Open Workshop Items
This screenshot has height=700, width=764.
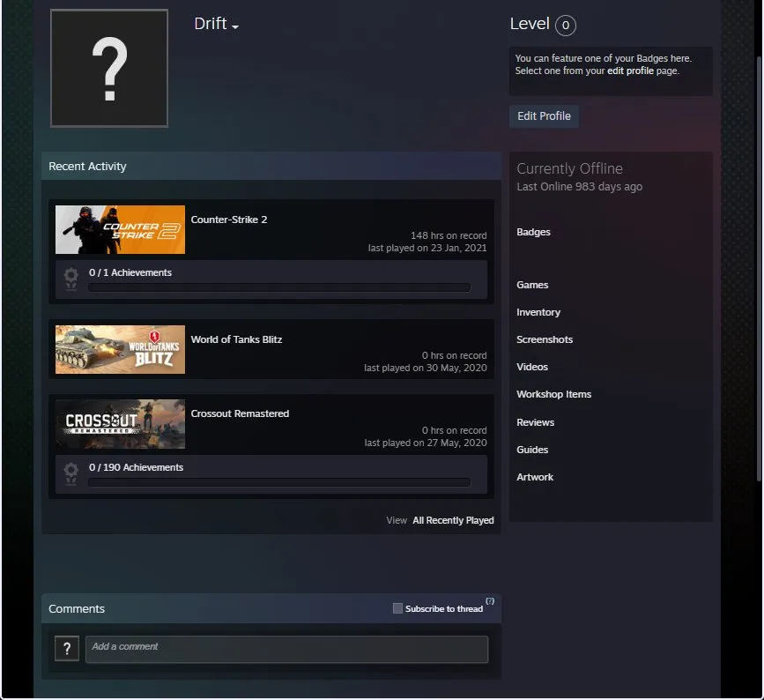coord(553,394)
